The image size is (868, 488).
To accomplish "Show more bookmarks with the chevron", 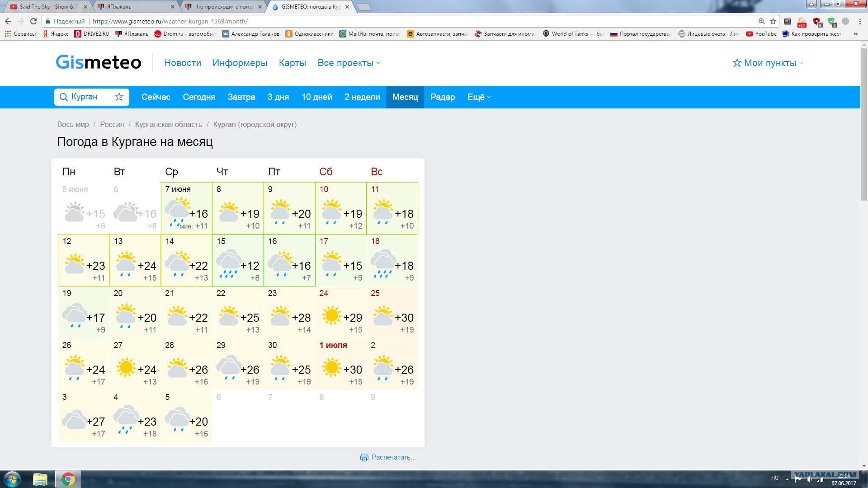I will tap(855, 34).
